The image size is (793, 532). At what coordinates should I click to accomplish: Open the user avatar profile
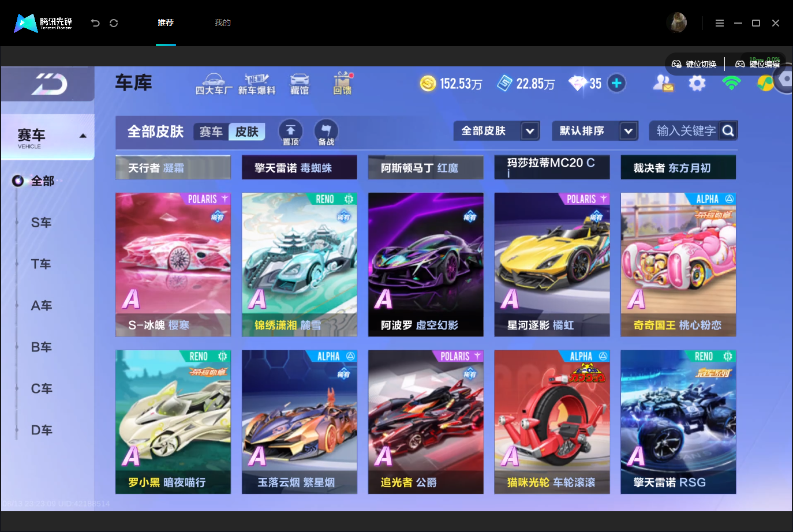tap(676, 23)
